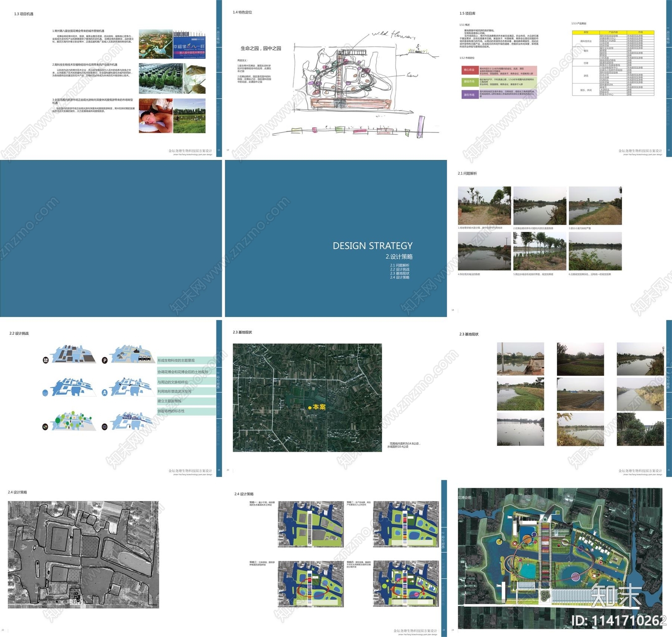Click the '2.2 设计挑战' contents entry on blue cover
The image size is (672, 637).
(399, 269)
